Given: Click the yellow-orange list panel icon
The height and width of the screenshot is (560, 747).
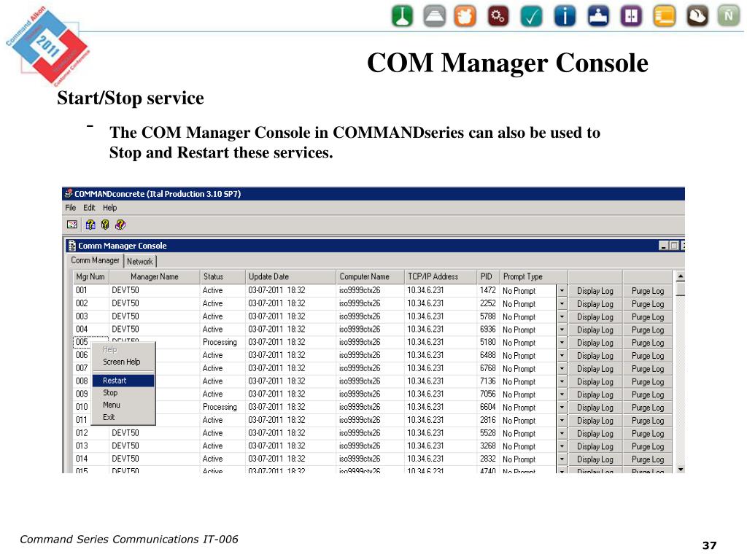Looking at the screenshot, I should pos(664,16).
